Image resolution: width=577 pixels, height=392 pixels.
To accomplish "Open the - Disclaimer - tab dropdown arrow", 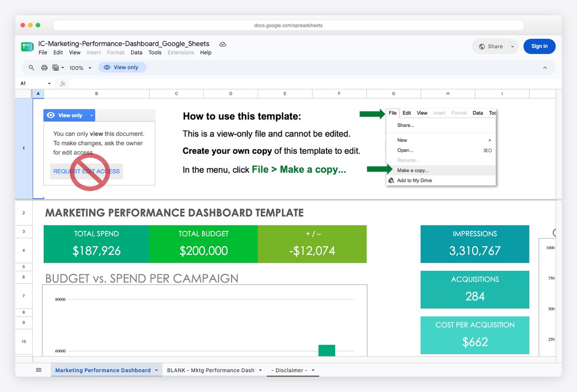I will [x=313, y=370].
